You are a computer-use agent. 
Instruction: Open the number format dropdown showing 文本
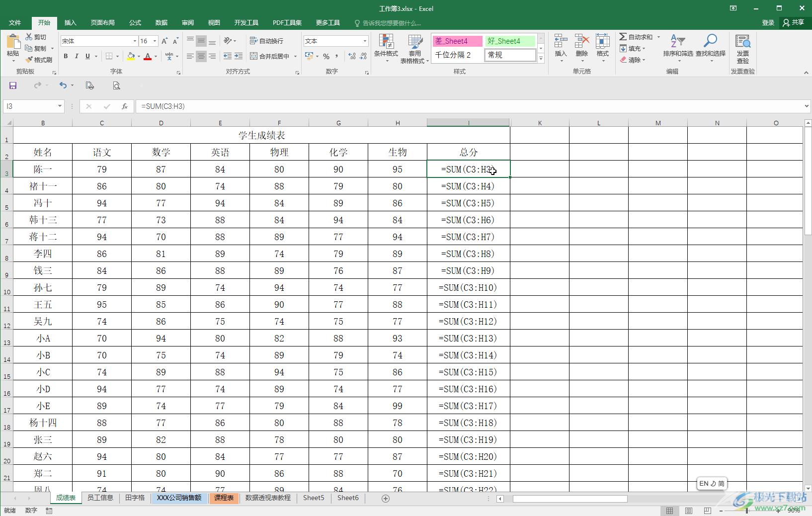pyautogui.click(x=365, y=41)
